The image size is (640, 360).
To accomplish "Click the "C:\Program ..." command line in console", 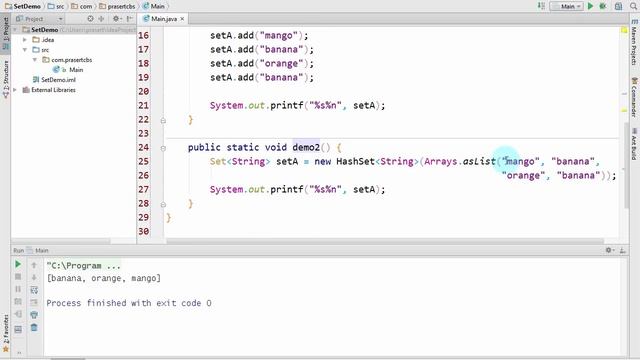I will 84,266.
